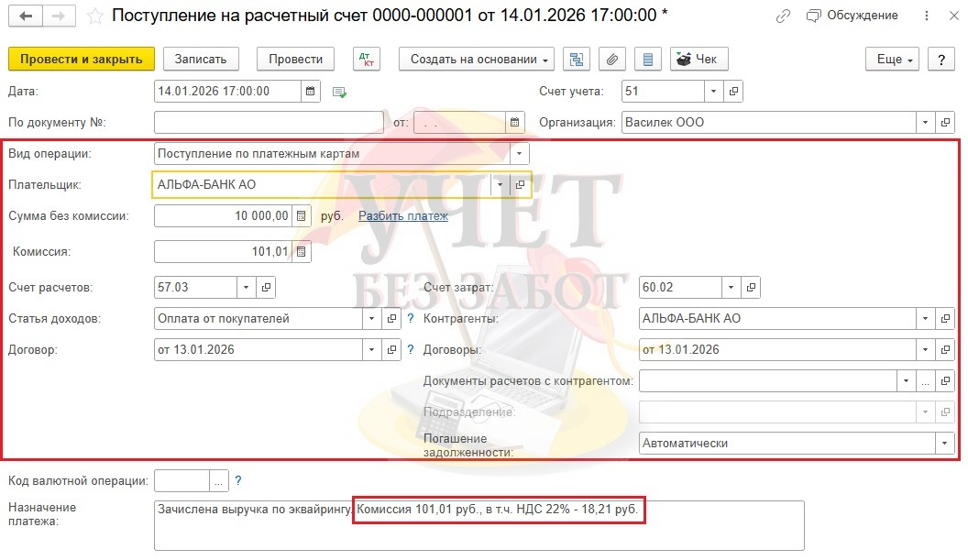This screenshot has height=560, width=968.
Task: Add document to favorites with star icon
Action: pyautogui.click(x=93, y=16)
